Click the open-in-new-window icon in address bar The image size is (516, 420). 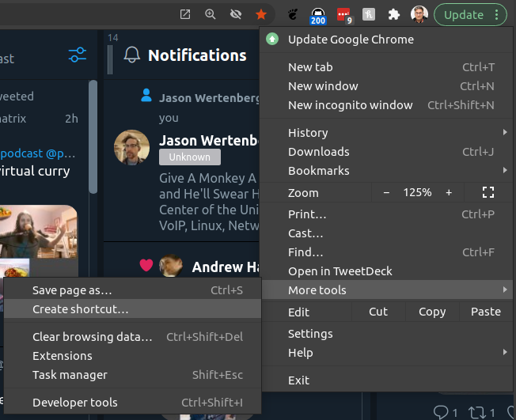[185, 14]
